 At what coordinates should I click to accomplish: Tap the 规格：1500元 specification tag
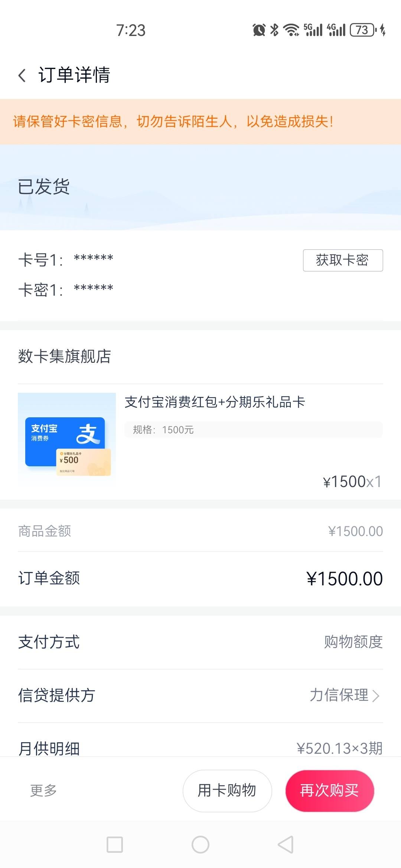pyautogui.click(x=163, y=430)
